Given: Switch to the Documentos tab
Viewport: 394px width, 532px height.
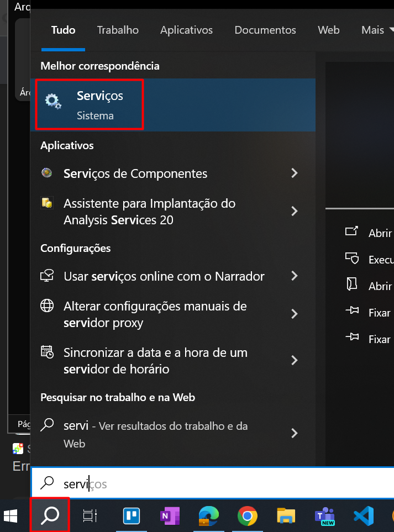Looking at the screenshot, I should tap(265, 30).
